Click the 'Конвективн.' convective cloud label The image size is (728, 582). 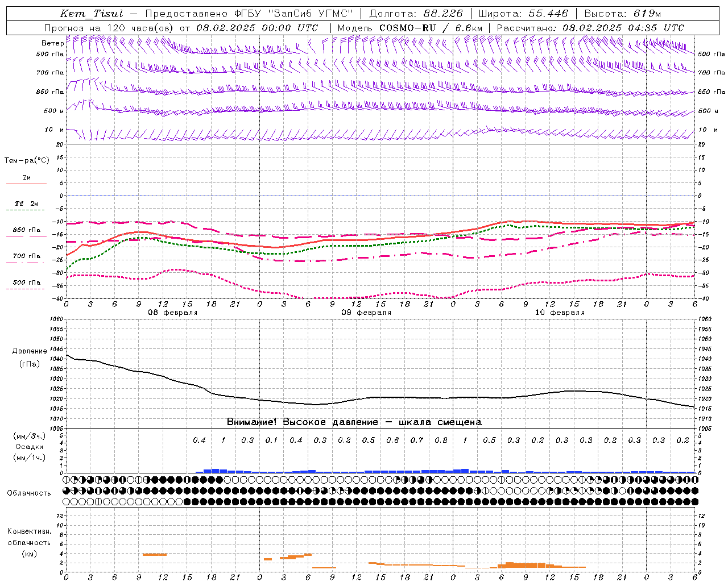click(29, 531)
